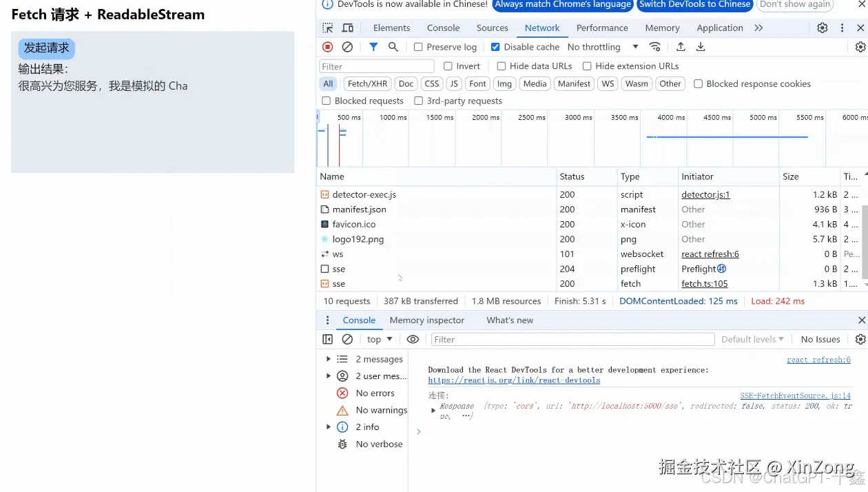
Task: Uncheck the Disable cache checkbox
Action: click(495, 47)
